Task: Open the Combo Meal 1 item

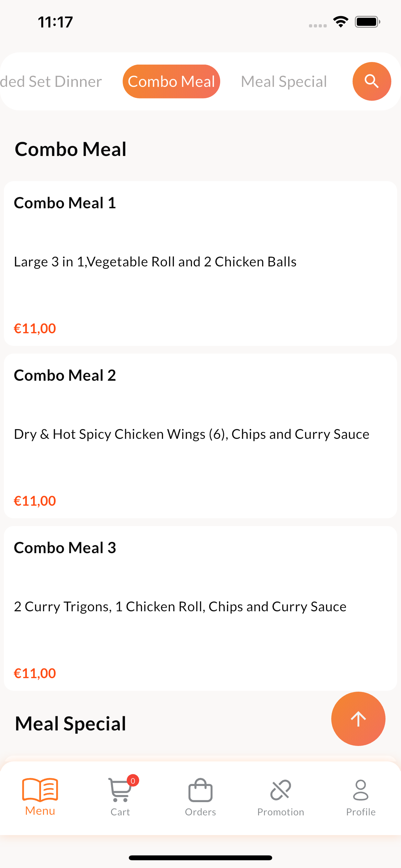Action: coord(200,263)
